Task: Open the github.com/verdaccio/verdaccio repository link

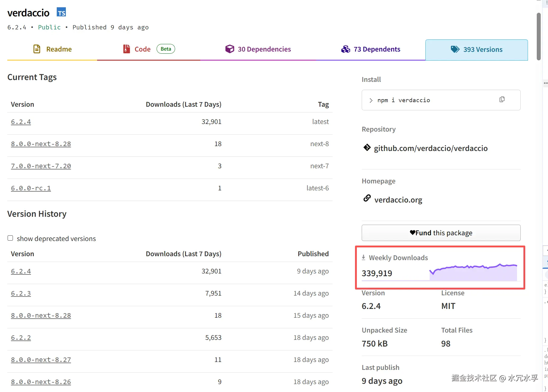Action: coord(431,148)
